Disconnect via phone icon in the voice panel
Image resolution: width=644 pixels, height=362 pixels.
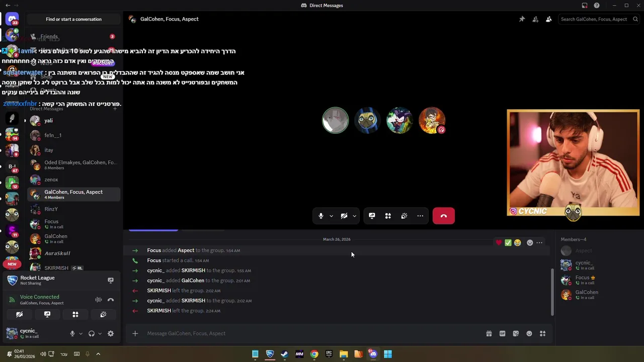pyautogui.click(x=111, y=300)
